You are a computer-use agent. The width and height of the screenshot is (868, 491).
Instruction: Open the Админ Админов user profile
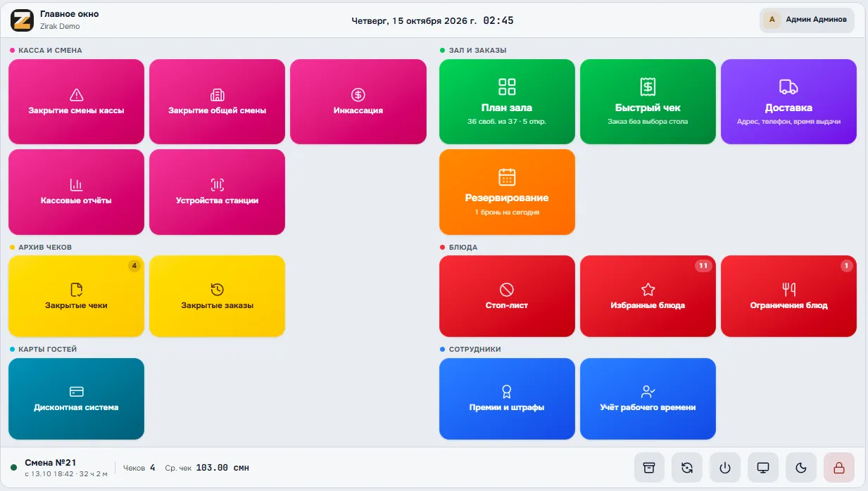coord(807,20)
